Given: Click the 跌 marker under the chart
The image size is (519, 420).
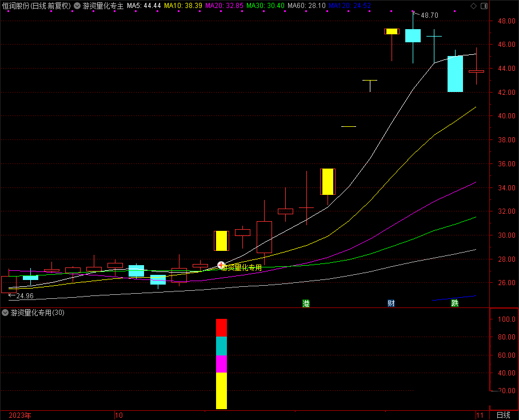Looking at the screenshot, I should 454,303.
